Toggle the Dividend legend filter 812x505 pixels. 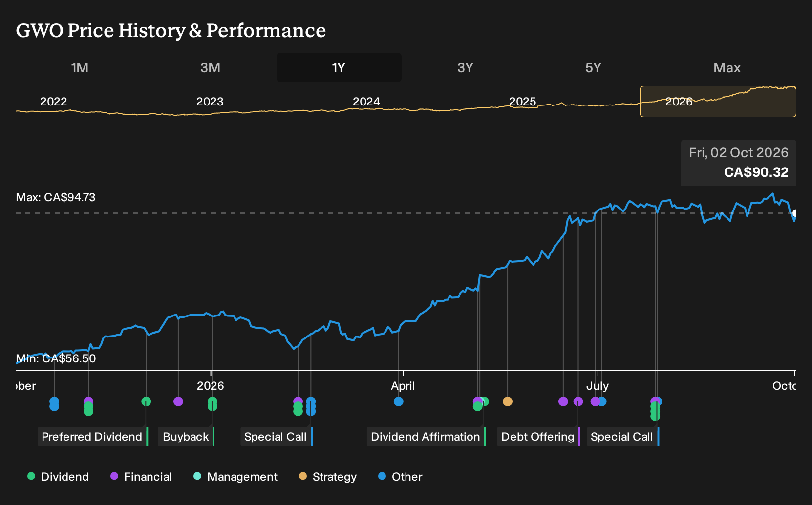pyautogui.click(x=58, y=477)
